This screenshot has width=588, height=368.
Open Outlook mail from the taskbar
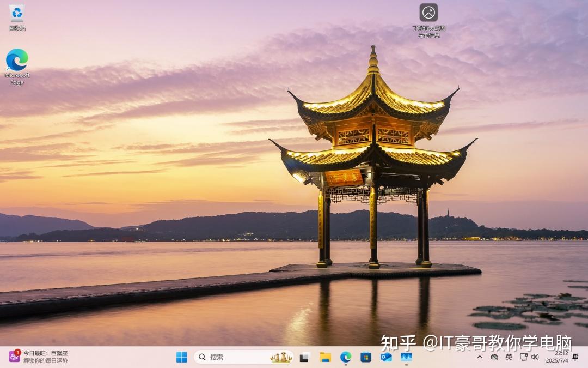[387, 357]
